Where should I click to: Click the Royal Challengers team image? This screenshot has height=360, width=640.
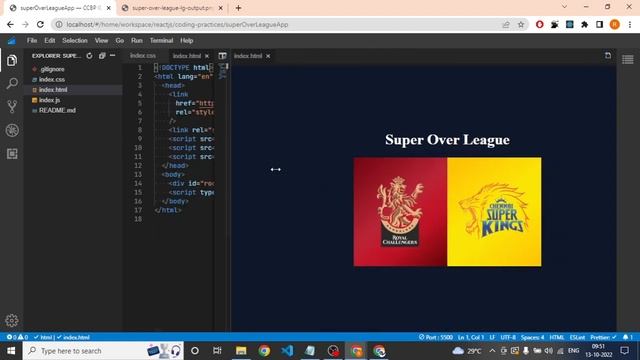pos(400,212)
